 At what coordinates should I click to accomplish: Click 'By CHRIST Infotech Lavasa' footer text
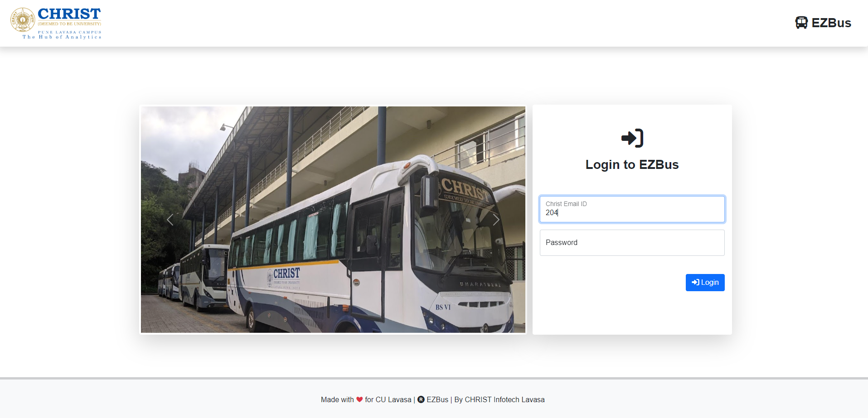click(499, 399)
